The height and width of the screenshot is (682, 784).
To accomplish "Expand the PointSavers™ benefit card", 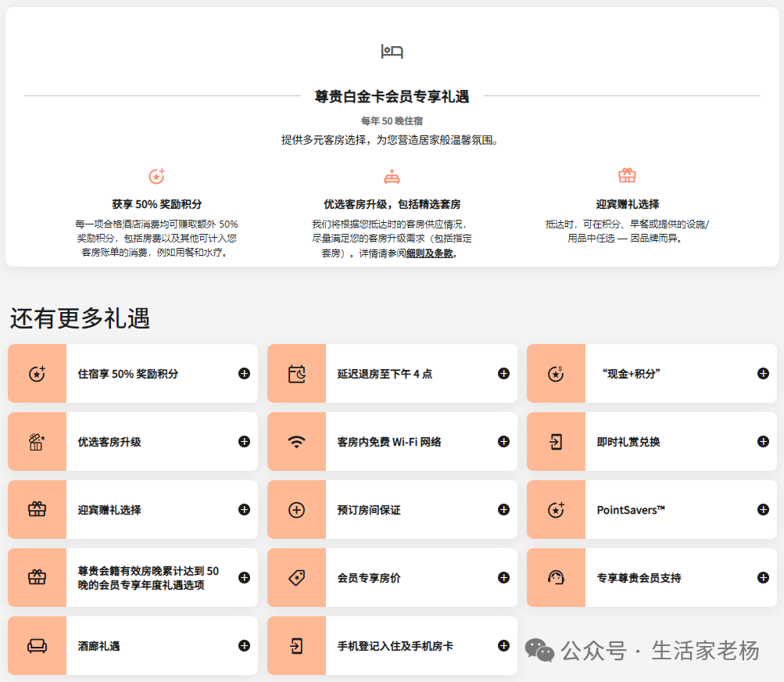I will [x=762, y=509].
